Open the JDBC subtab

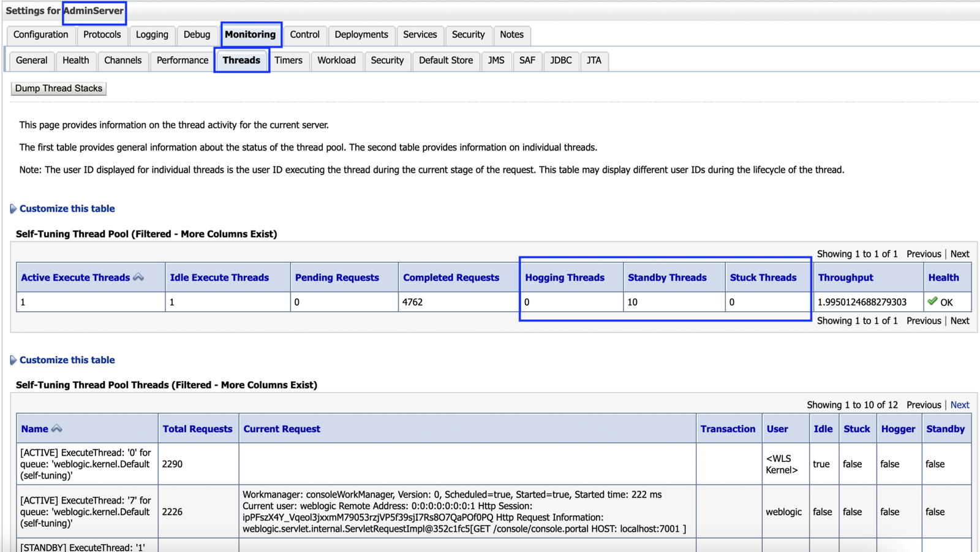click(560, 60)
